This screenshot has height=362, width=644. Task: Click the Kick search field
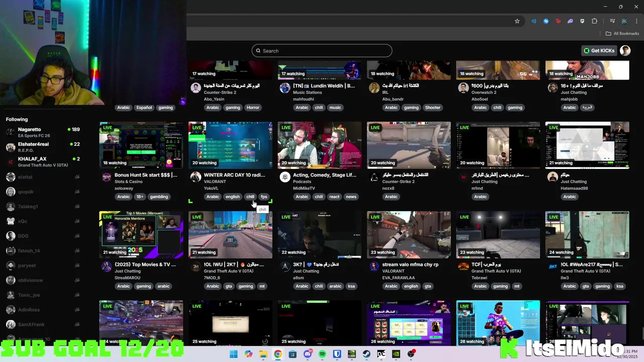pos(322,51)
